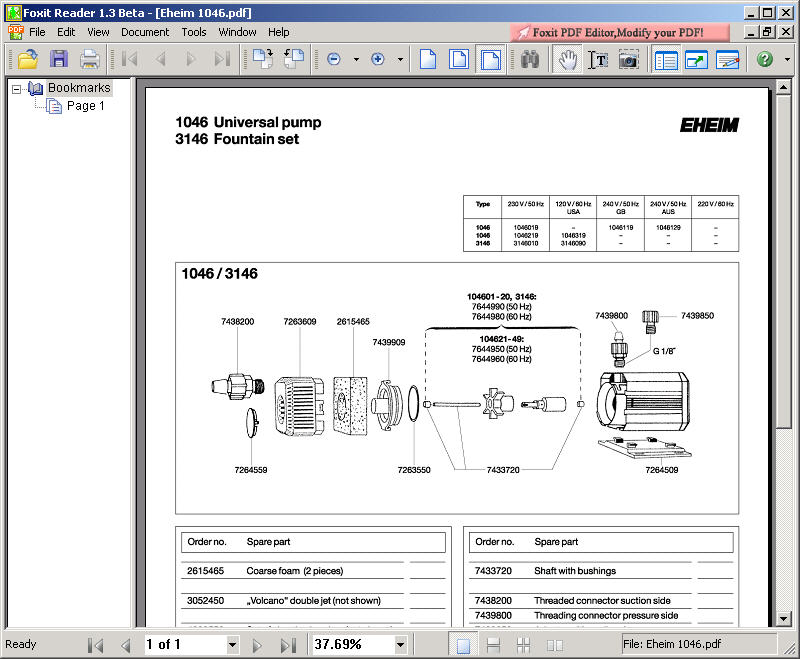Switch to continuous facing page layout
The image size is (800, 659).
pyautogui.click(x=524, y=645)
